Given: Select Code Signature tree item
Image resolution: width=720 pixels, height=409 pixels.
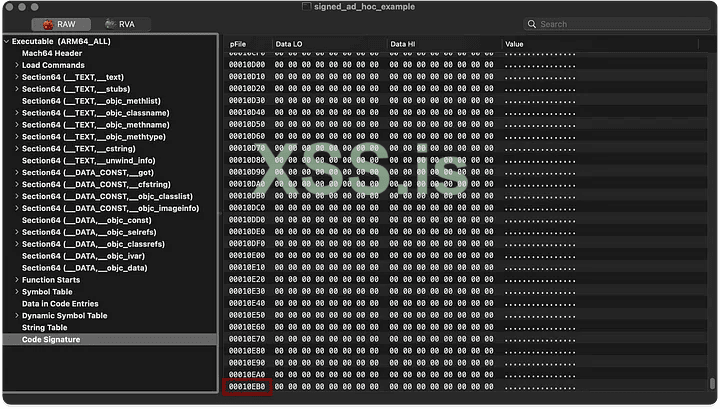Looking at the screenshot, I should pyautogui.click(x=110, y=340).
